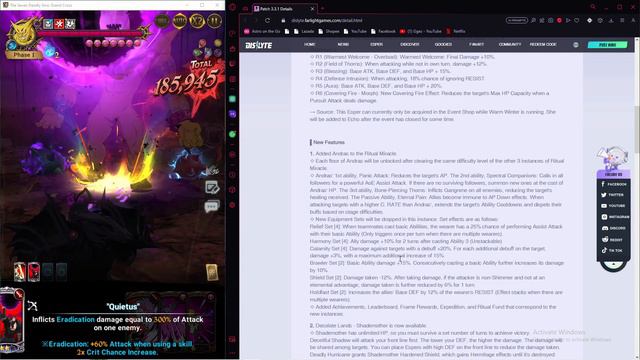This screenshot has height=360, width=640.
Task: Close the Patch 3.3.1 Details tab
Action: click(x=313, y=9)
